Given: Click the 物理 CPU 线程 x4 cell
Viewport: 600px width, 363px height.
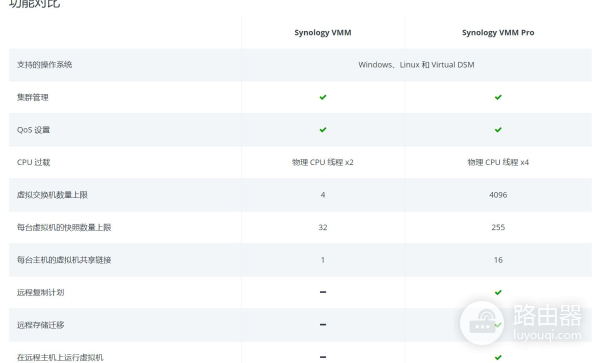Looking at the screenshot, I should (498, 162).
